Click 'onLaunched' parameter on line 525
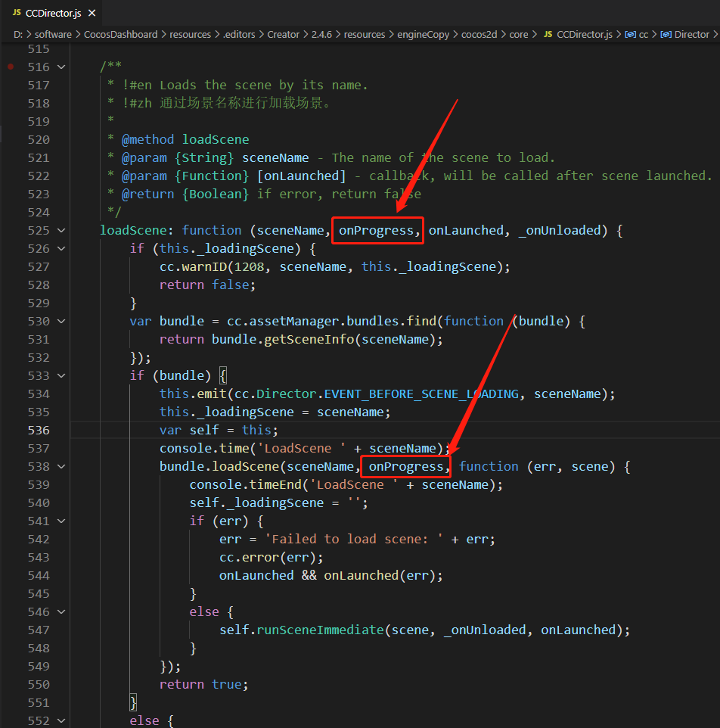The image size is (720, 728). (466, 230)
